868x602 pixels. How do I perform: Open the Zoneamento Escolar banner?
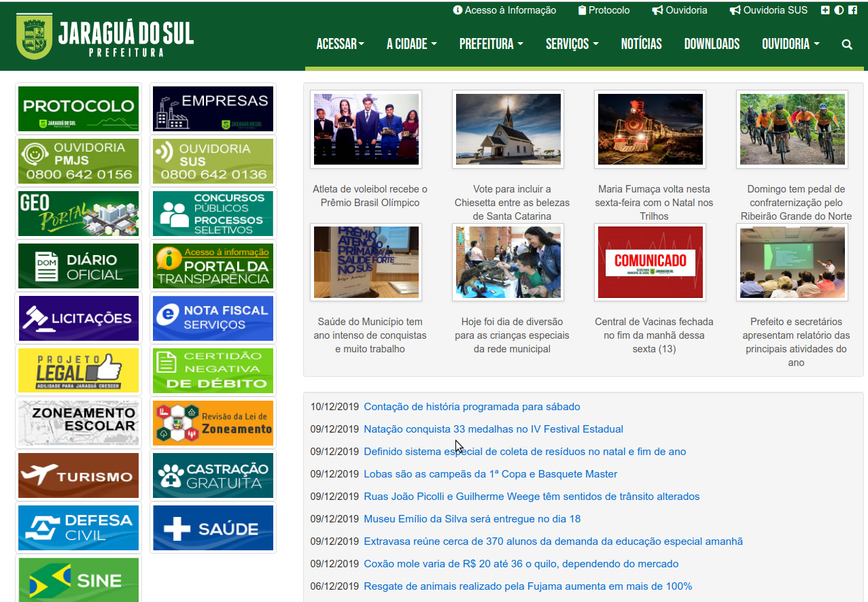(x=78, y=423)
